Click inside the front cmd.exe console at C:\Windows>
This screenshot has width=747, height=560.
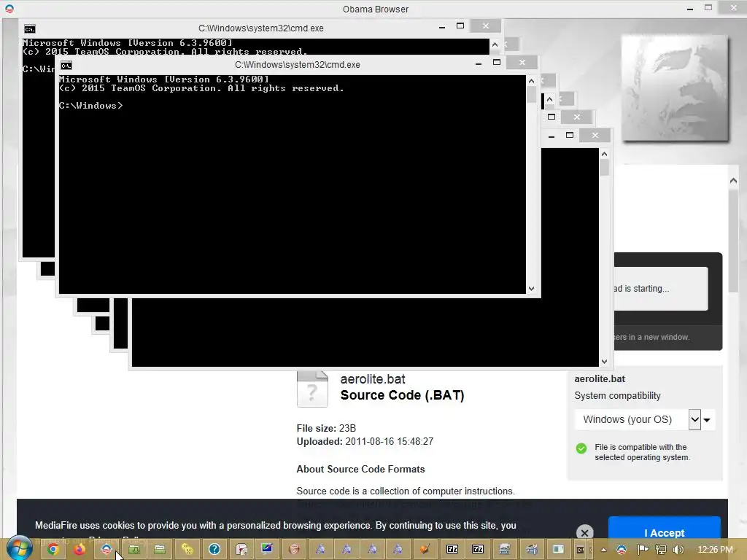(x=90, y=106)
